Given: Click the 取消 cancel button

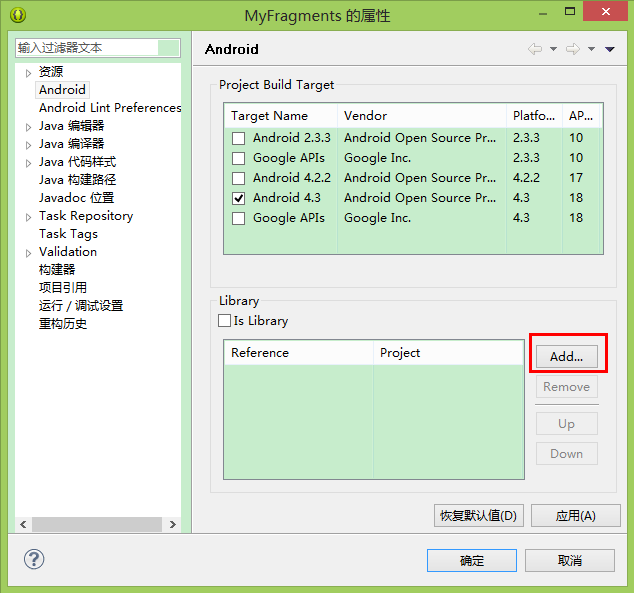Looking at the screenshot, I should click(x=570, y=560).
